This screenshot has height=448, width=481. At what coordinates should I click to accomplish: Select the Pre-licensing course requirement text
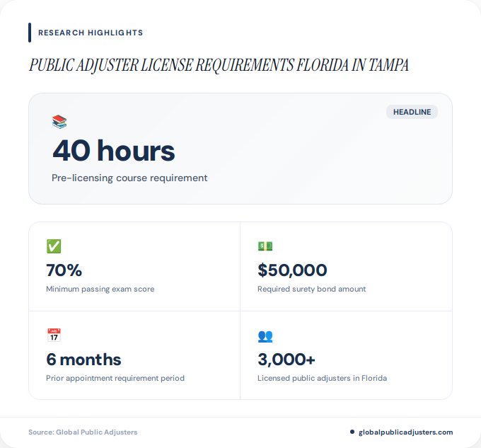click(x=129, y=178)
